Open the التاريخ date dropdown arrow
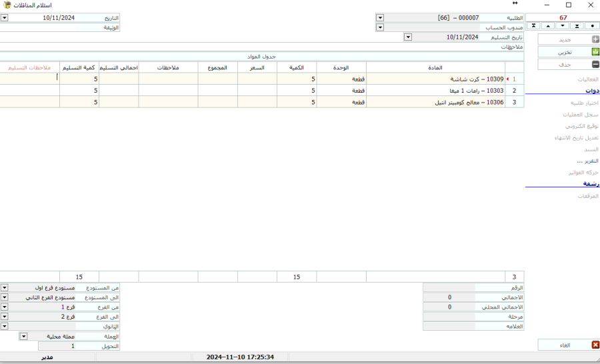This screenshot has width=600, height=364. click(x=4, y=18)
